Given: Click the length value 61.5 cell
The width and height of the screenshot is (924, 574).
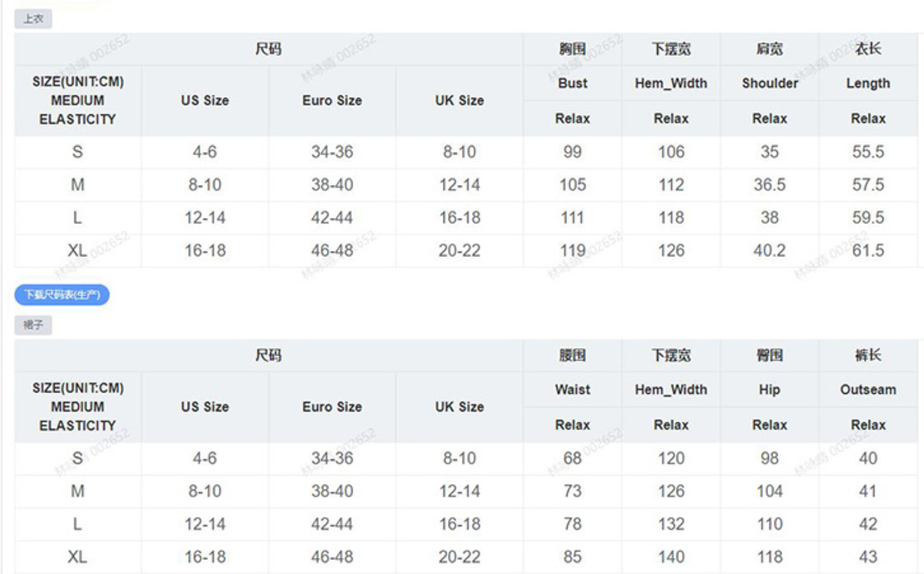Looking at the screenshot, I should pos(868,251).
